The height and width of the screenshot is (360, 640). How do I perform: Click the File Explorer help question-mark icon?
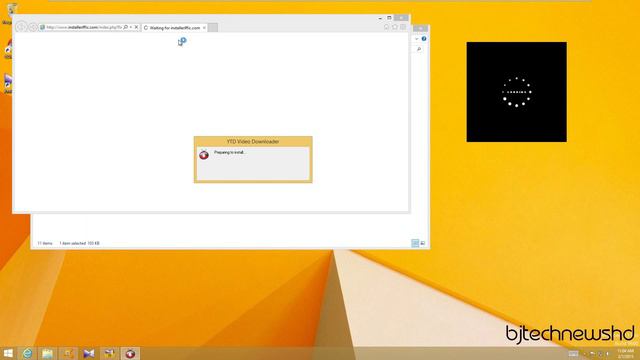(x=424, y=39)
